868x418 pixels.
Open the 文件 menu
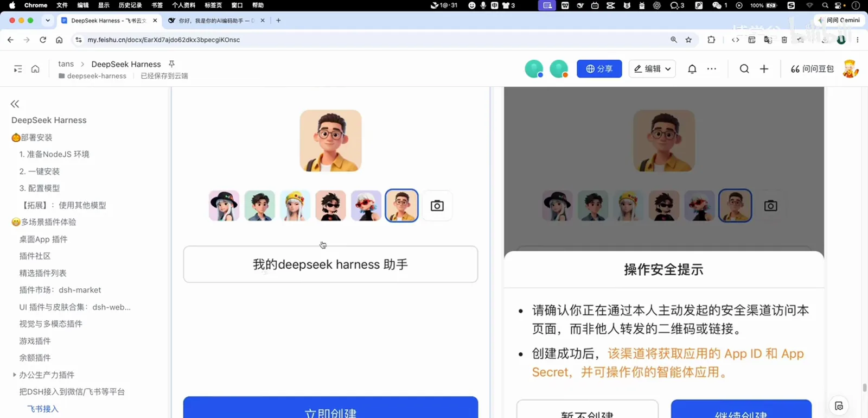click(62, 5)
